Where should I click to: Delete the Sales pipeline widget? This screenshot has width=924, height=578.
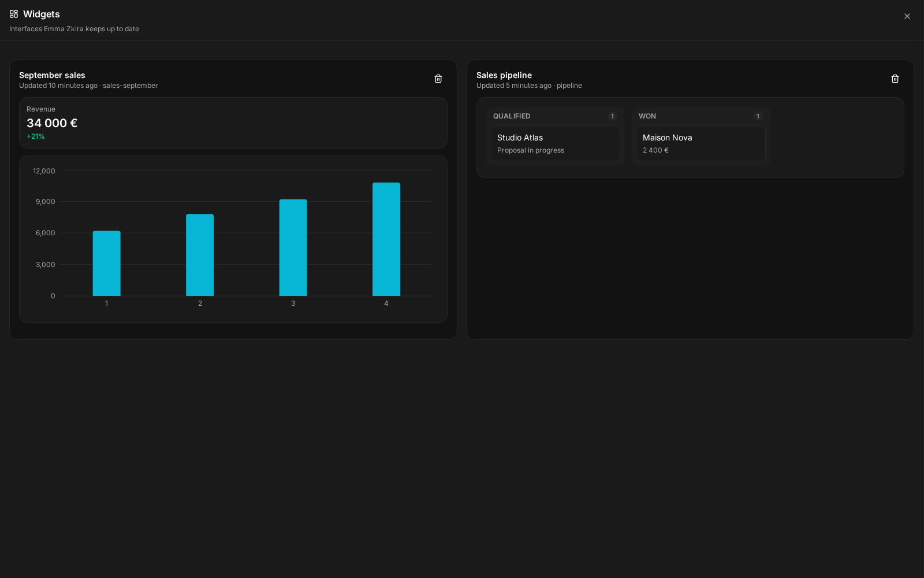[x=895, y=79]
